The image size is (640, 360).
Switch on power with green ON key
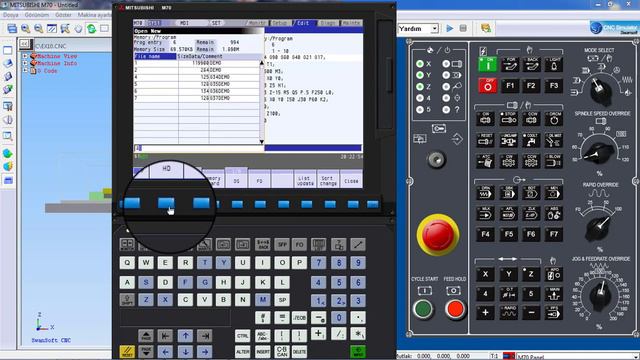[487, 64]
